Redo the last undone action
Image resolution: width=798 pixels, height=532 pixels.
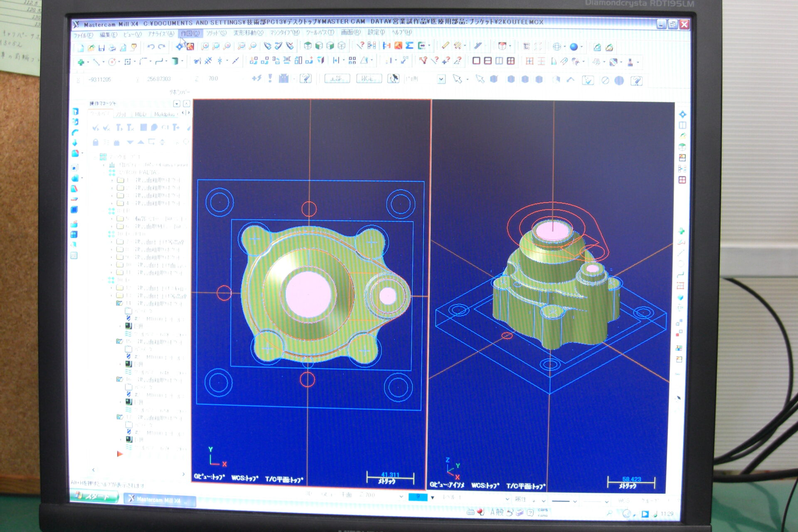tap(162, 47)
